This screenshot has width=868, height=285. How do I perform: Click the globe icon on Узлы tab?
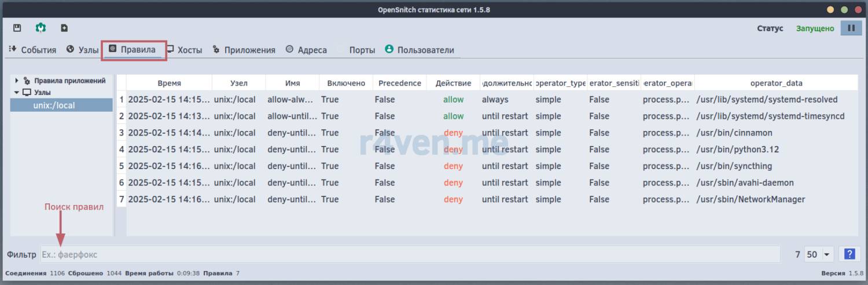tap(71, 50)
